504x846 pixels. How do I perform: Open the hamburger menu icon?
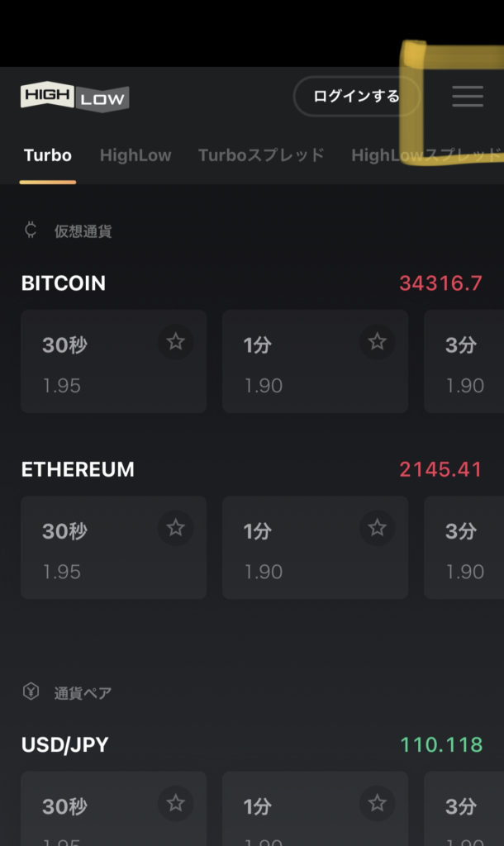[467, 97]
